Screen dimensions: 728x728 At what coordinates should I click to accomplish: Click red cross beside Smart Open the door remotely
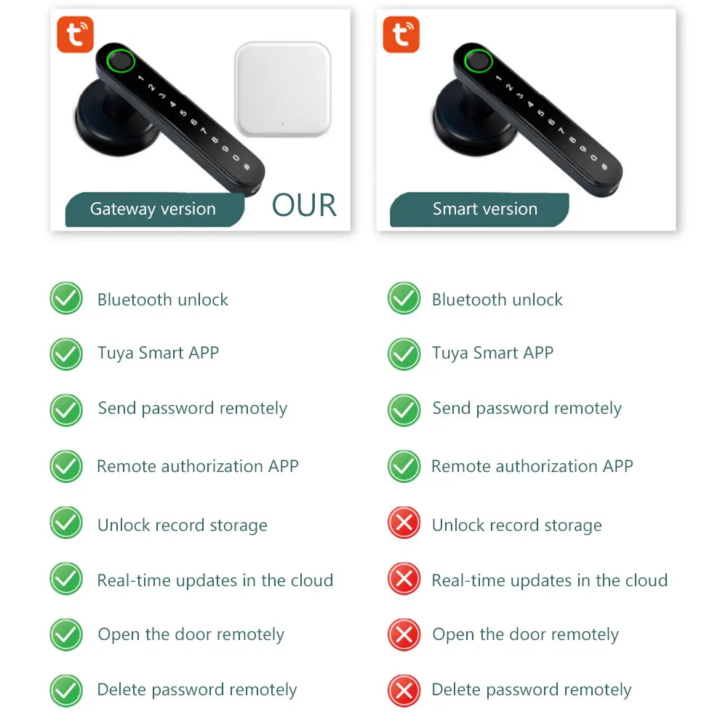coord(404,635)
